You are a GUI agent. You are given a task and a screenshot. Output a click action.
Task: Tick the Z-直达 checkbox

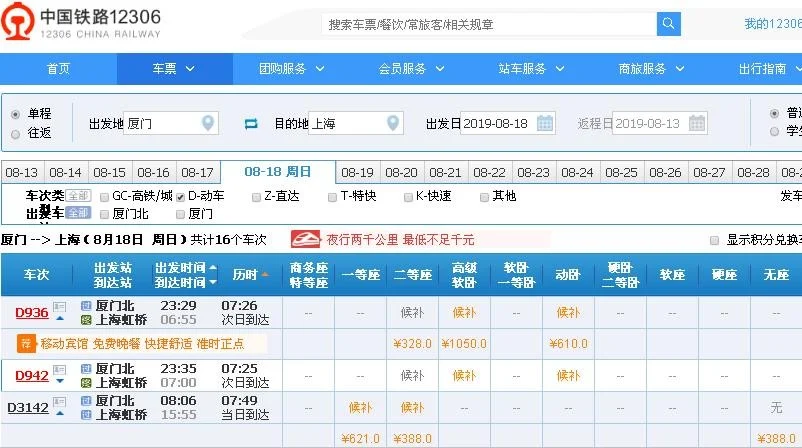pyautogui.click(x=256, y=197)
